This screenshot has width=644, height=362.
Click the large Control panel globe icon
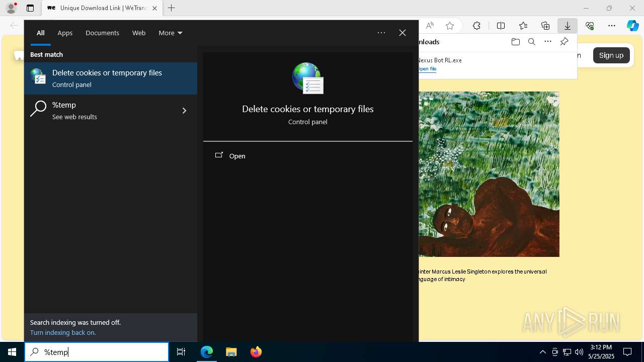pos(308,78)
